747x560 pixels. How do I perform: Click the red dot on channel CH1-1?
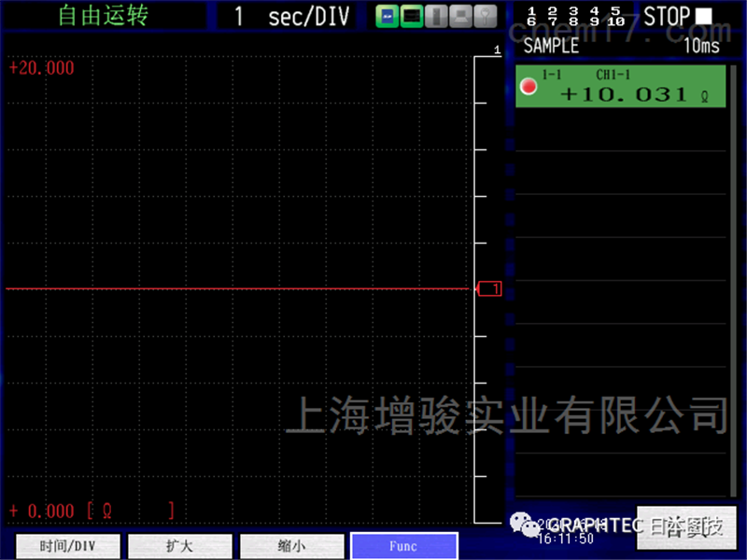click(529, 87)
